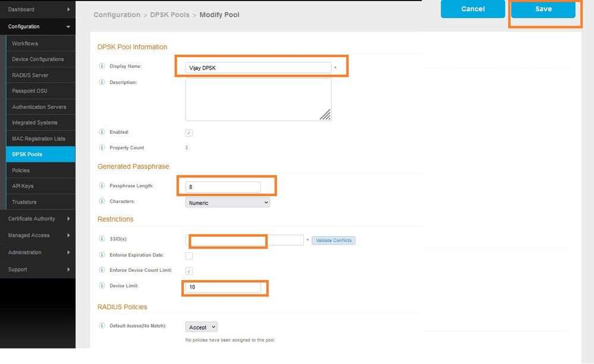Click the info icon next to Device Limit
This screenshot has width=594, height=364.
click(102, 286)
